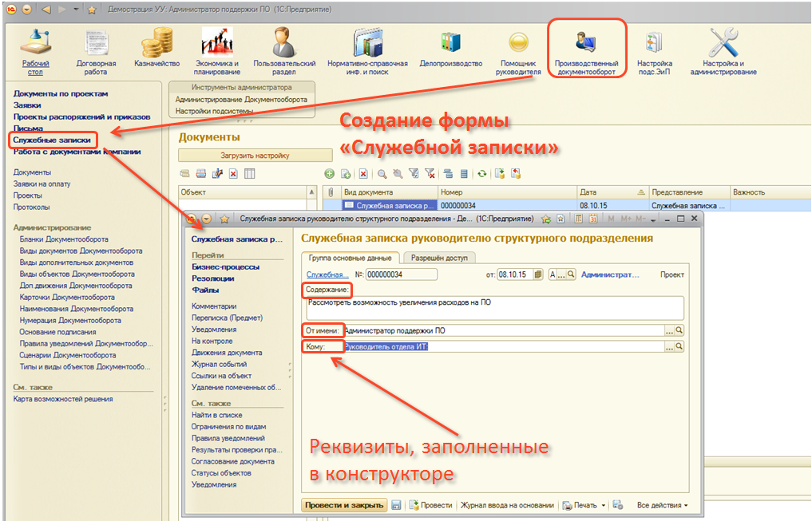Screen dimensions: 812x521
Task: Click the green add document icon
Action: point(329,173)
